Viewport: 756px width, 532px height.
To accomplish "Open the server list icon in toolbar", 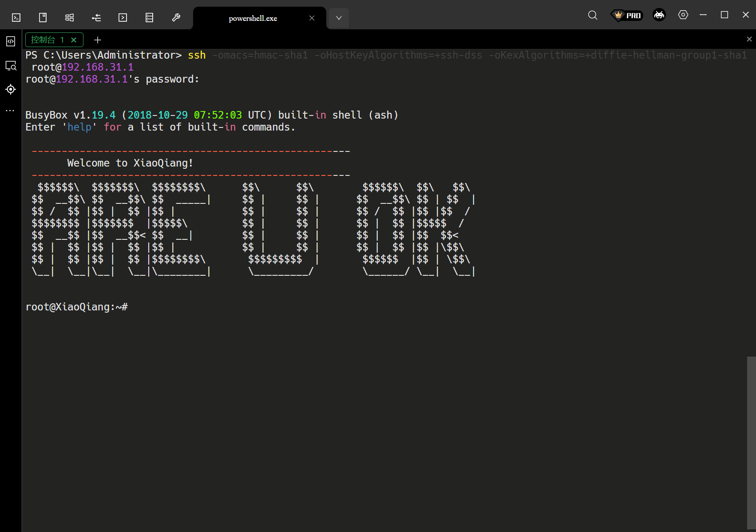I will coord(150,18).
